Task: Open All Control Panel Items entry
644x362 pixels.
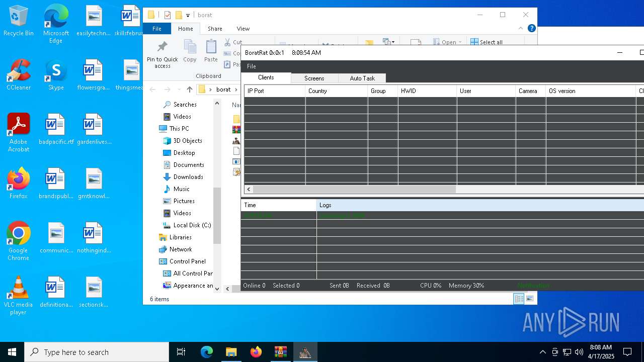Action: coord(193,274)
